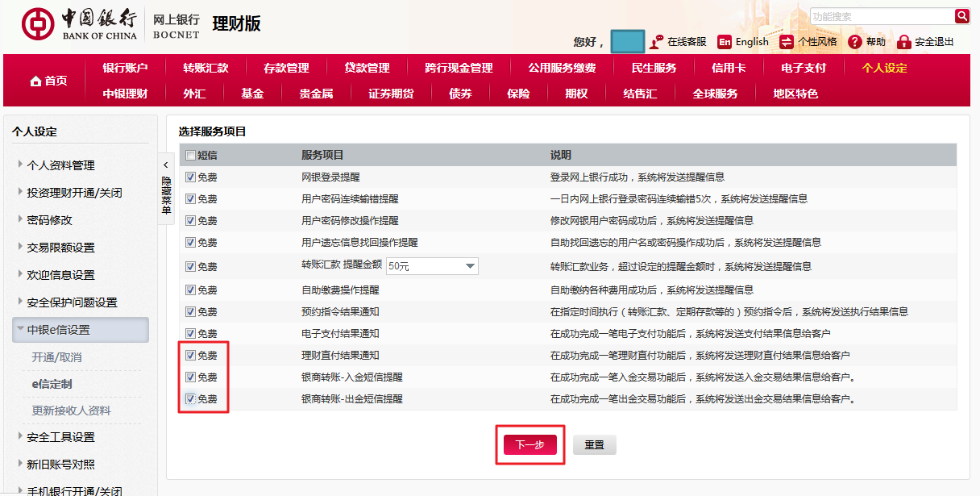The height and width of the screenshot is (496, 980).
Task: Expand 欢迎信息设置 in sidebar
Action: pos(60,275)
